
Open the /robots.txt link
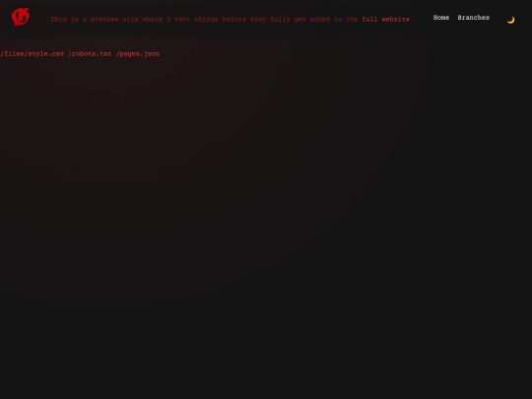[90, 54]
